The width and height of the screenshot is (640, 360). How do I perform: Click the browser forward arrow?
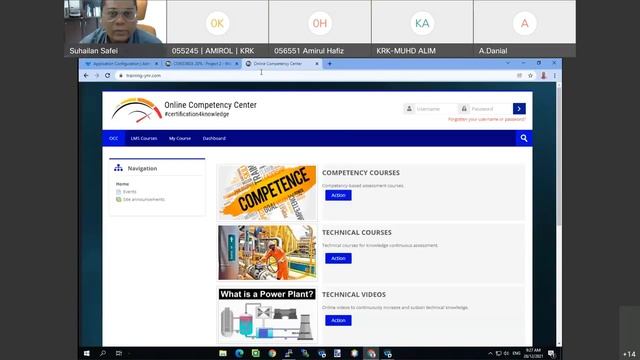97,76
